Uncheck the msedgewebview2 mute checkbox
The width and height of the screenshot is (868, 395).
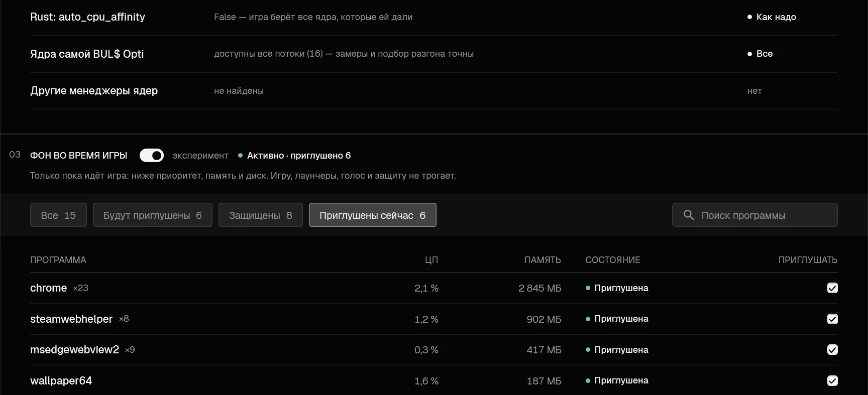click(x=832, y=350)
